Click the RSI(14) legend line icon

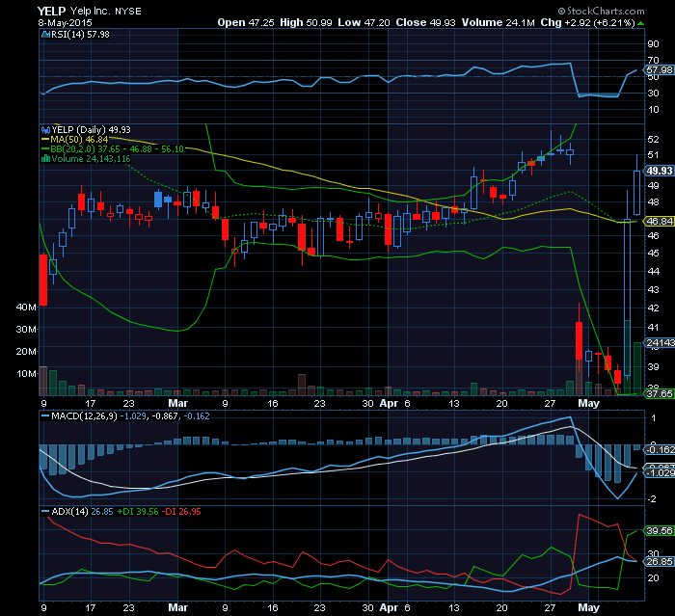(45, 35)
